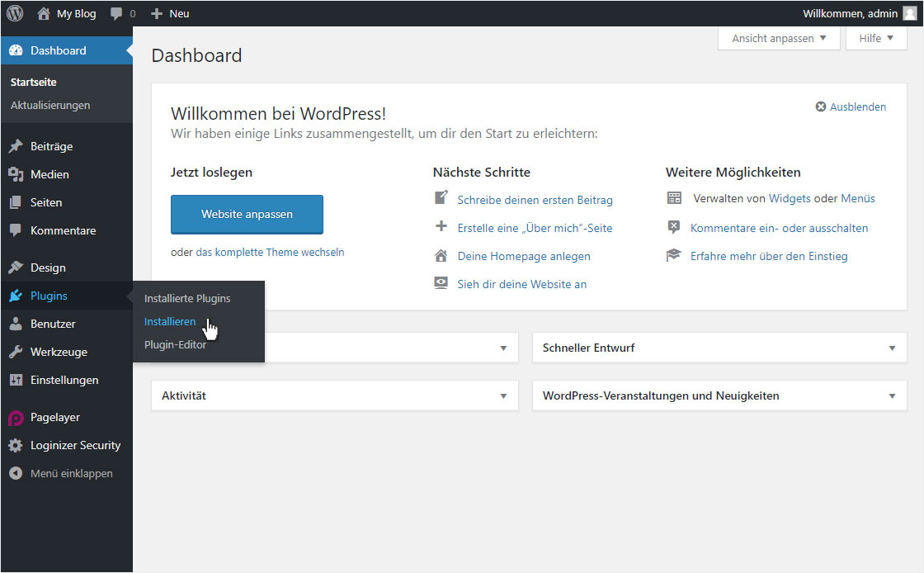The image size is (924, 573).
Task: Click the edit icon beside Schreibe deinen ersten Beitrag
Action: click(x=441, y=197)
